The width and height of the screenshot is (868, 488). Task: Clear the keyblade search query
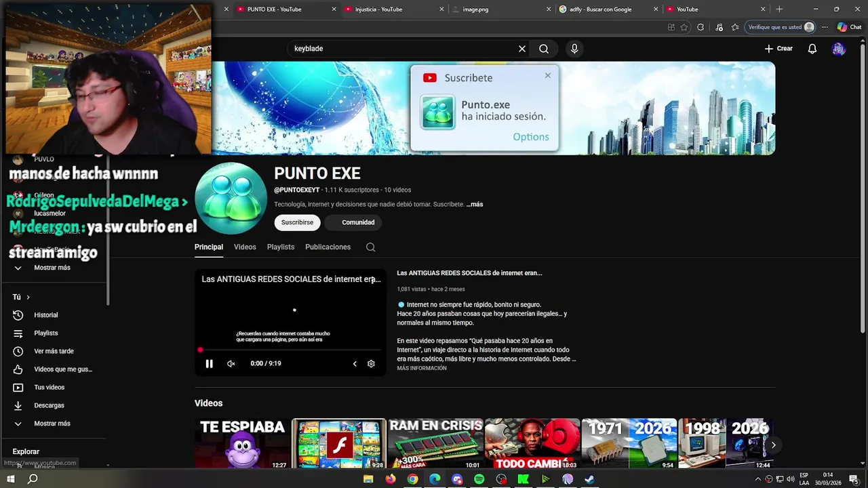point(522,49)
